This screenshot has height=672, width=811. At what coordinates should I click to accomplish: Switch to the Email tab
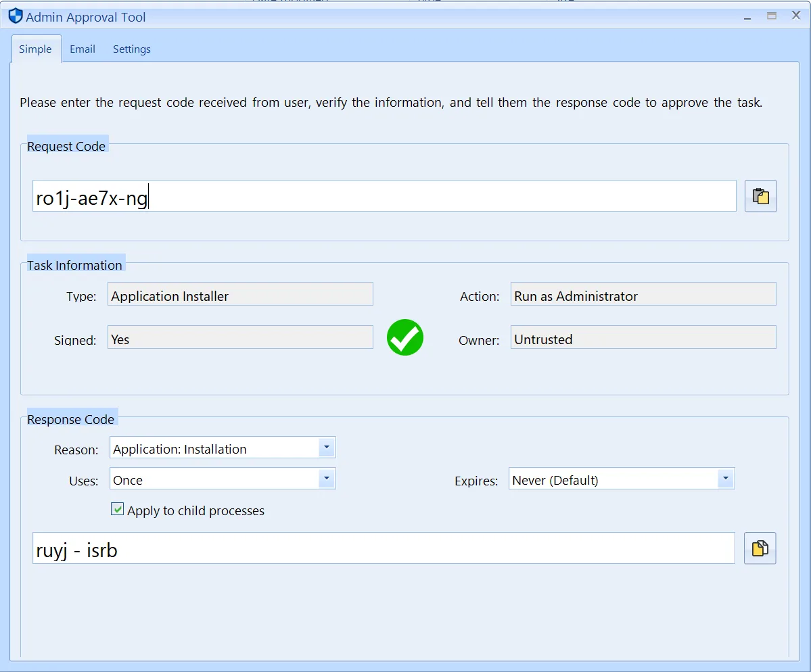click(83, 49)
